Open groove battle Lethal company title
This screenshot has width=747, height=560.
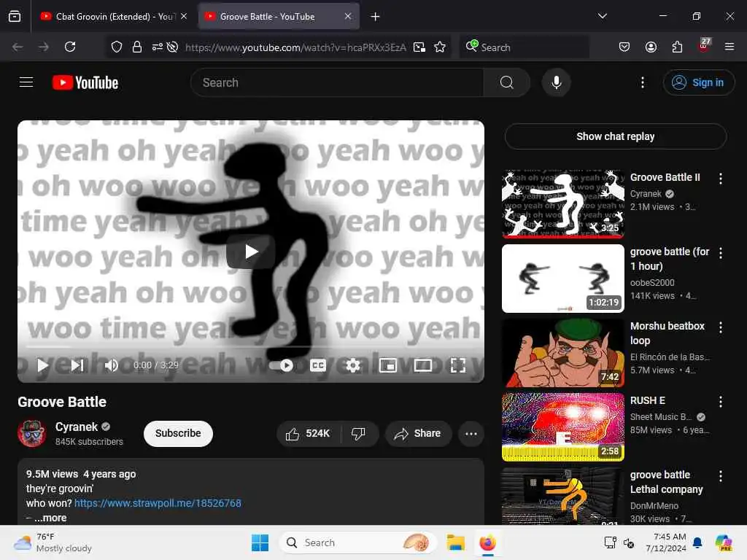(x=666, y=482)
